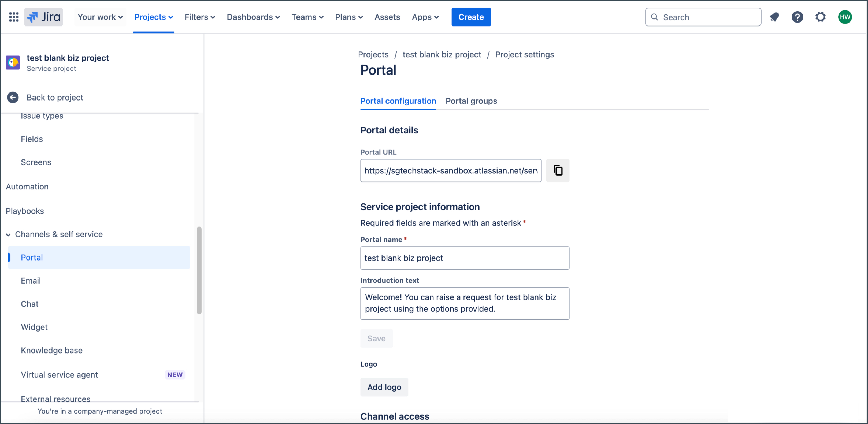
Task: Open the Apps dropdown menu
Action: (425, 17)
